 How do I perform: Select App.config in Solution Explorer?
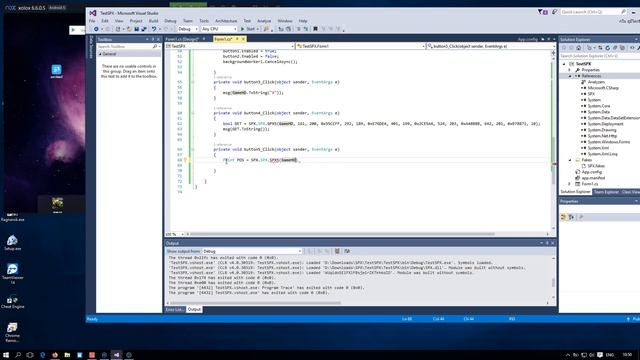[x=591, y=172]
